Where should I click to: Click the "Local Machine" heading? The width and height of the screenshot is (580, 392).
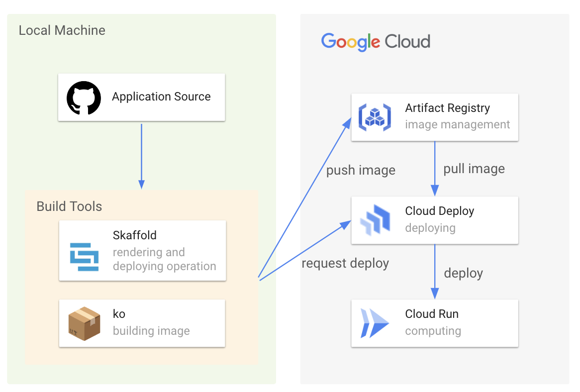(x=62, y=30)
